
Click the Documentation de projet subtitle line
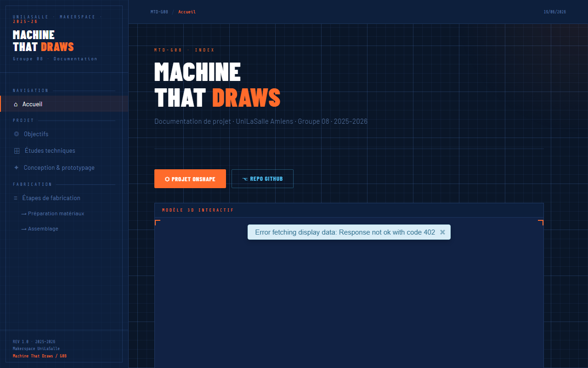pyautogui.click(x=261, y=121)
